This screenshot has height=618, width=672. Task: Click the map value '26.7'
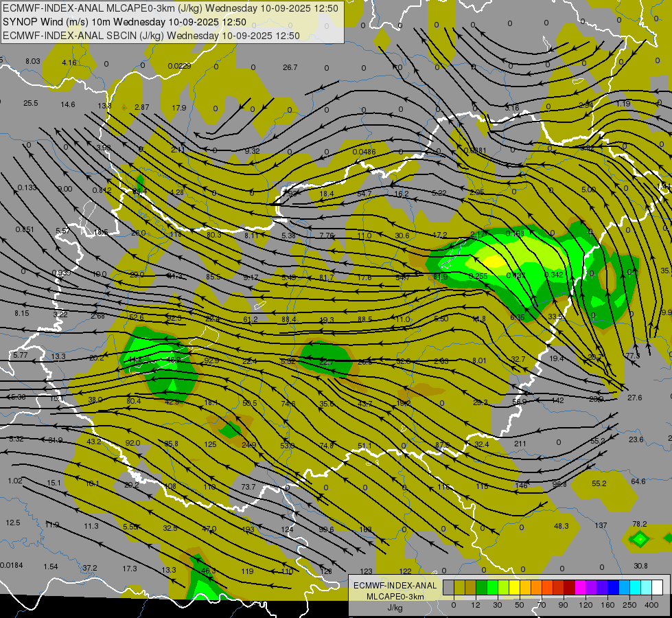tap(290, 67)
